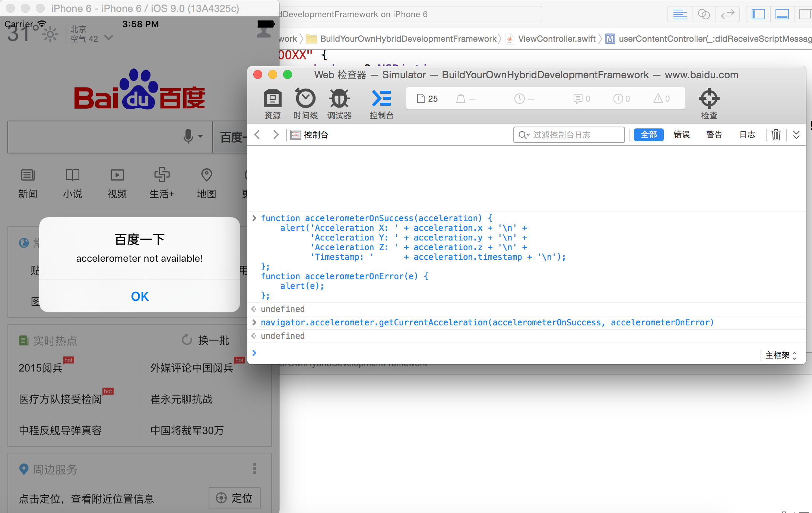Open 医疗方队接受检阅 link
This screenshot has height=513, width=812.
(x=60, y=399)
